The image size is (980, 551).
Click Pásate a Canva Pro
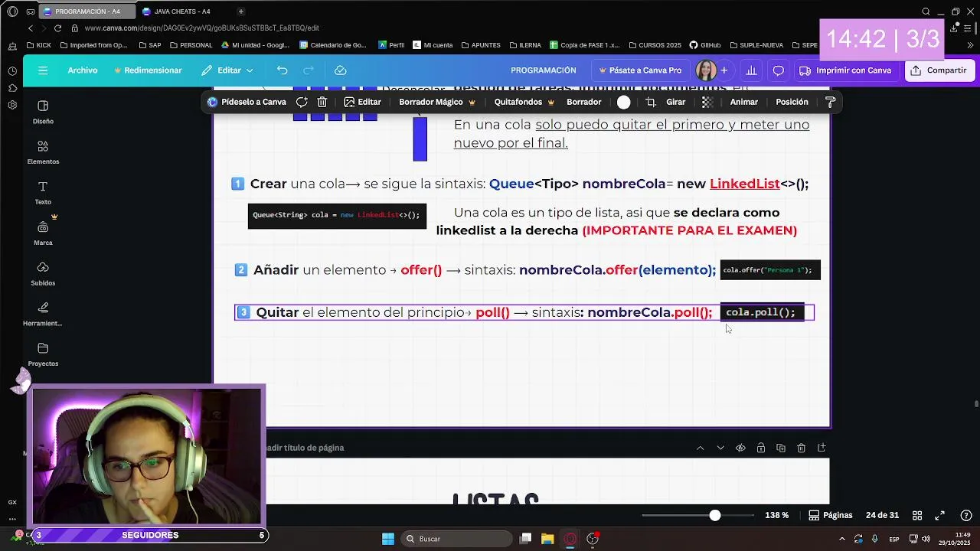(640, 70)
